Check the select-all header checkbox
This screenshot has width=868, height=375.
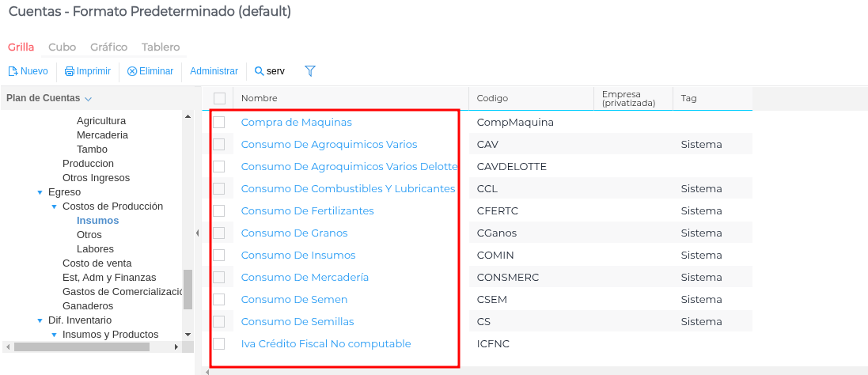point(219,98)
